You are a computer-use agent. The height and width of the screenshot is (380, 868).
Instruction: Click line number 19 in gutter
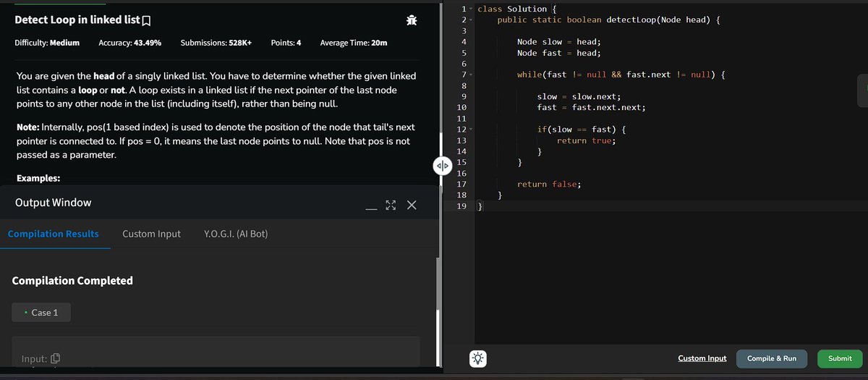[x=461, y=206]
